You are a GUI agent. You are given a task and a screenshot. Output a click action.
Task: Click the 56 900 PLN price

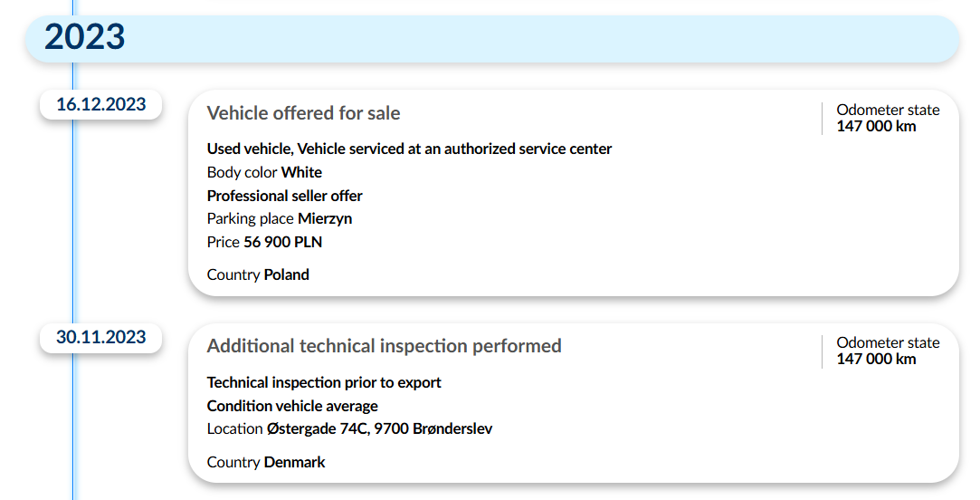(x=283, y=242)
